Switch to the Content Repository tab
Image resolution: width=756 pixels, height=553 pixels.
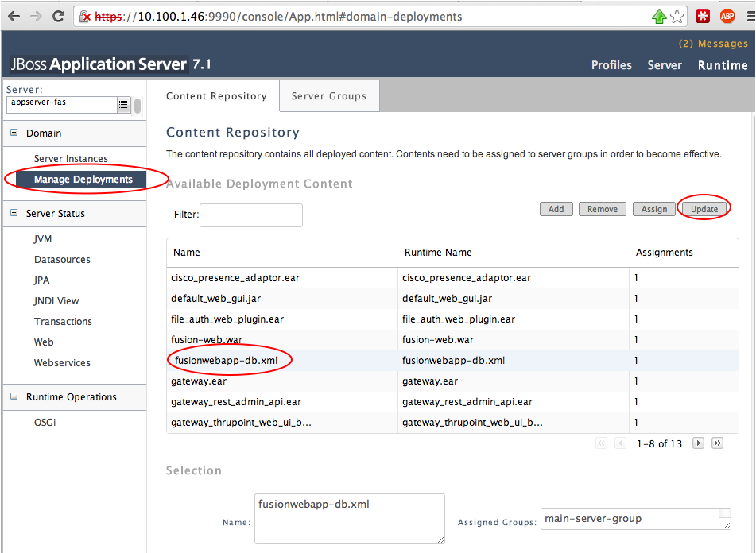pyautogui.click(x=216, y=96)
